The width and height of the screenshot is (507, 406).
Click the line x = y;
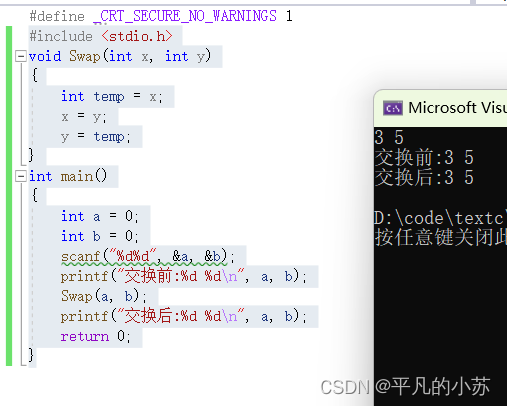[83, 117]
